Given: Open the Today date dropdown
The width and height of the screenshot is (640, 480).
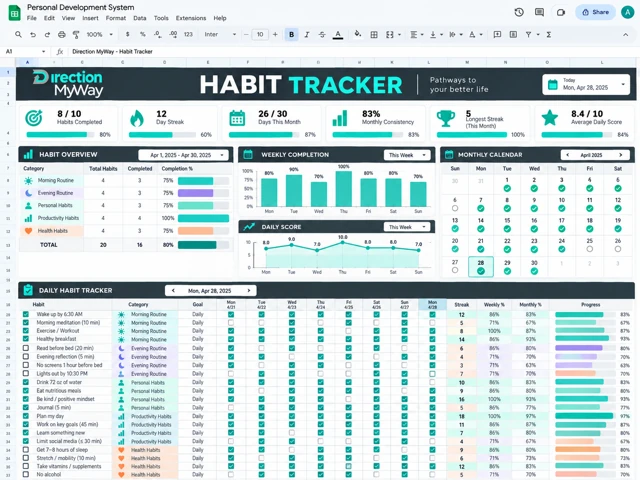Looking at the screenshot, I should (586, 84).
